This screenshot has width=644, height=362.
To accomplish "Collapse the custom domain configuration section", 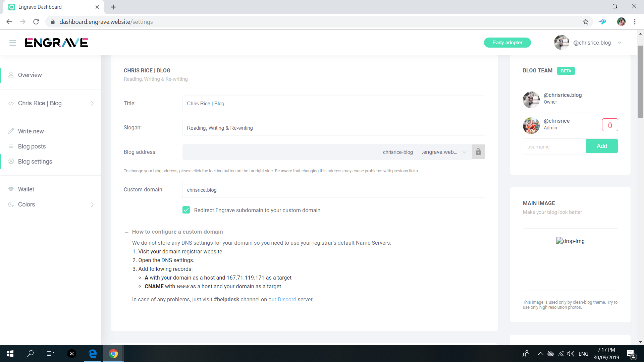I will 126,232.
